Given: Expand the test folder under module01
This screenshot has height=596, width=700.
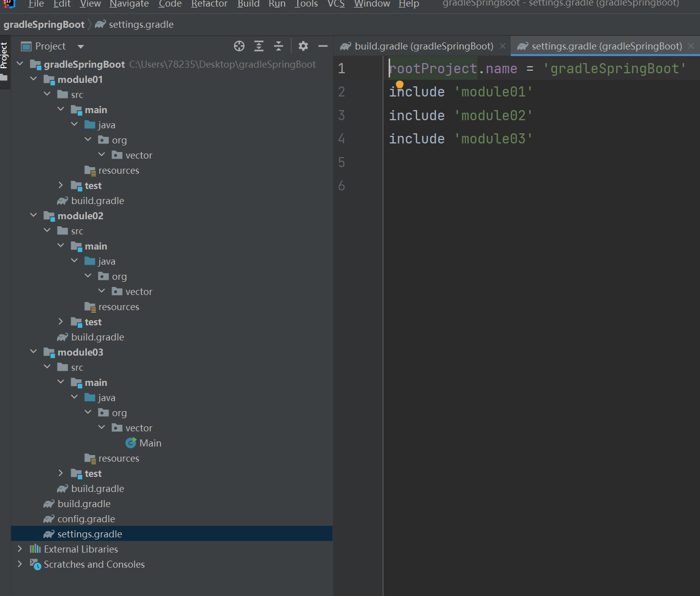Looking at the screenshot, I should pyautogui.click(x=61, y=185).
